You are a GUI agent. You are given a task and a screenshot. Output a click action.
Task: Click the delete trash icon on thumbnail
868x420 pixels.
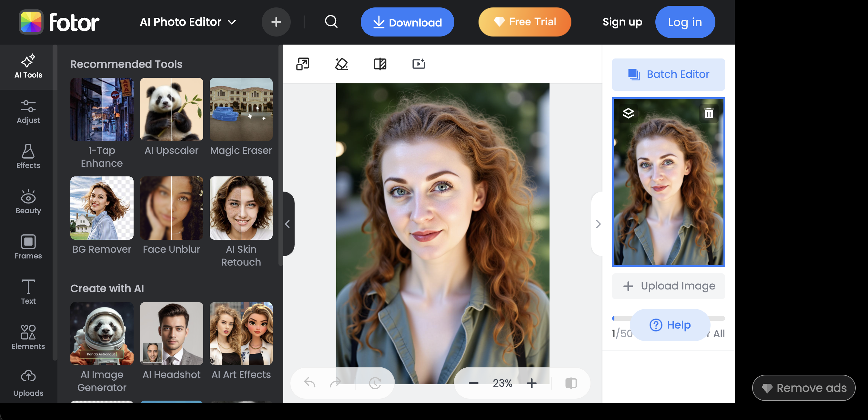709,113
